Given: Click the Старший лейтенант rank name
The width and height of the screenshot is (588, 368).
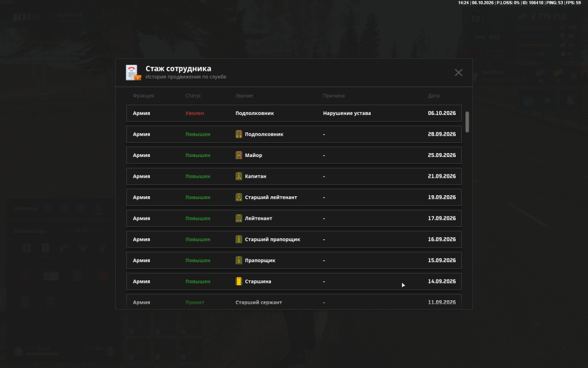Looking at the screenshot, I should tap(271, 197).
